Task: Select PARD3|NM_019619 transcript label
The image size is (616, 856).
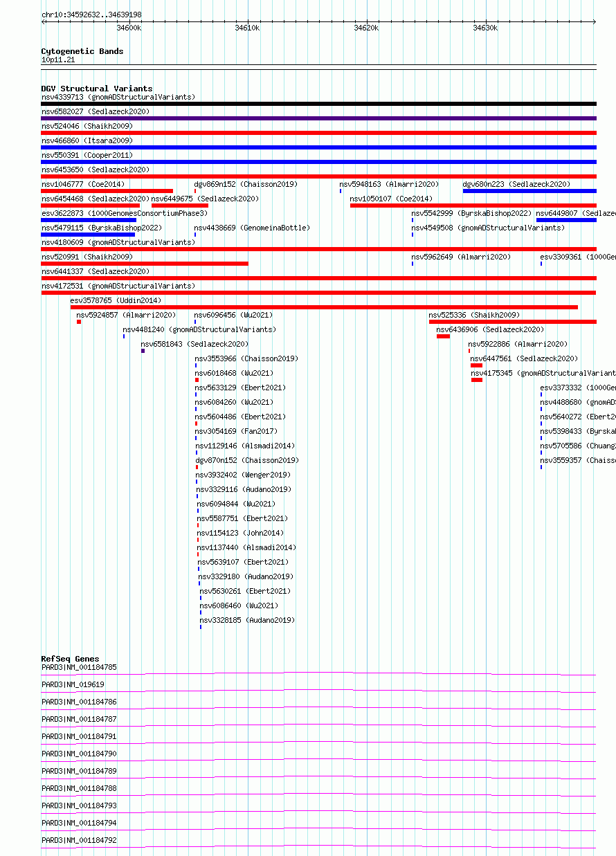Action: point(73,684)
